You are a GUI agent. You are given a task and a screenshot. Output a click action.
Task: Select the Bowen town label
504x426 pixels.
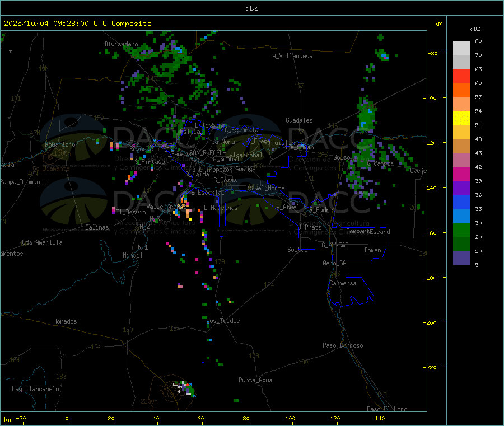[372, 250]
